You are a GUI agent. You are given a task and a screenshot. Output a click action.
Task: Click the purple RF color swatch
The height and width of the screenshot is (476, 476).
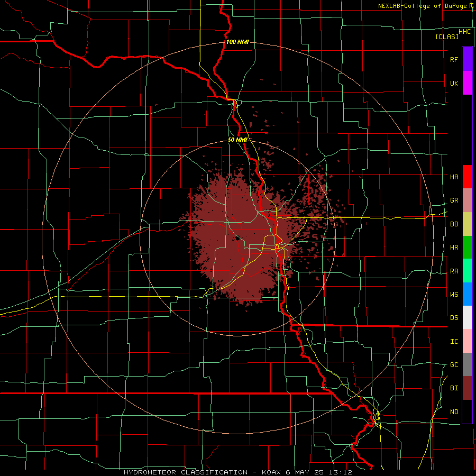(x=467, y=59)
